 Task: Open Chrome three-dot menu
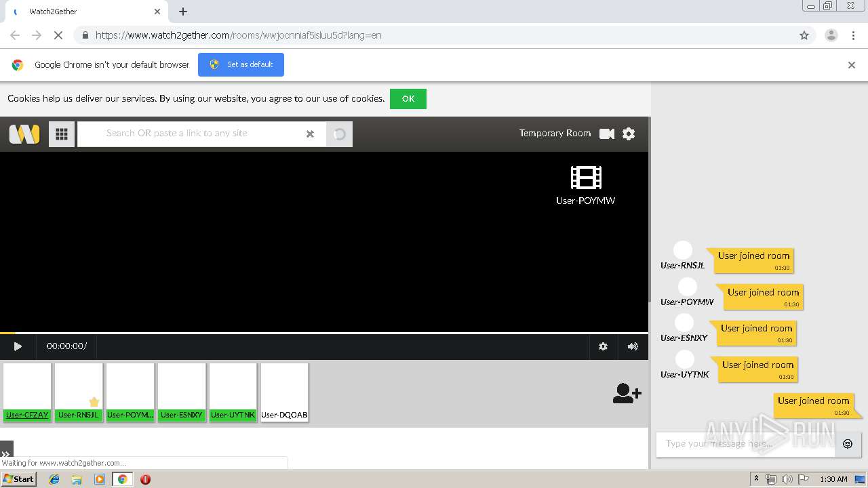pos(853,35)
